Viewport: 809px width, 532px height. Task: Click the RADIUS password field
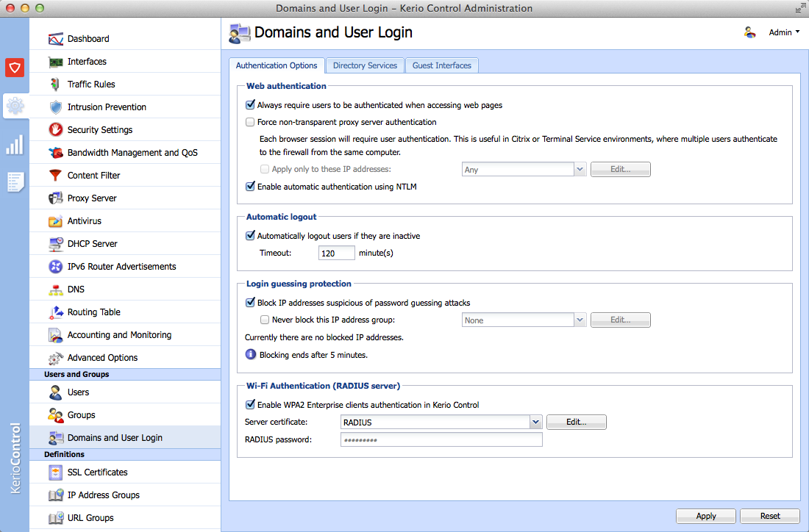tap(442, 439)
